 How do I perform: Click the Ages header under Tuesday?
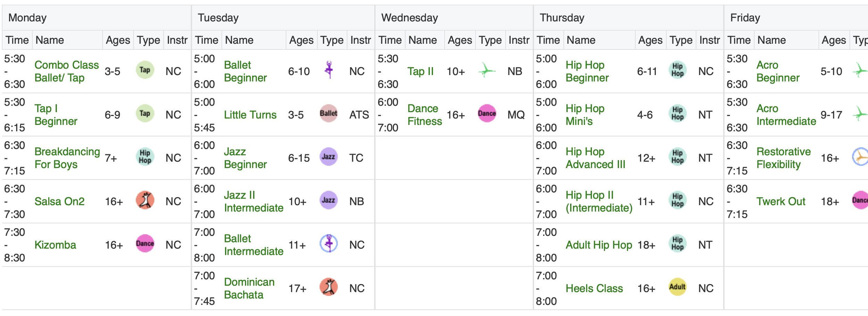point(301,40)
